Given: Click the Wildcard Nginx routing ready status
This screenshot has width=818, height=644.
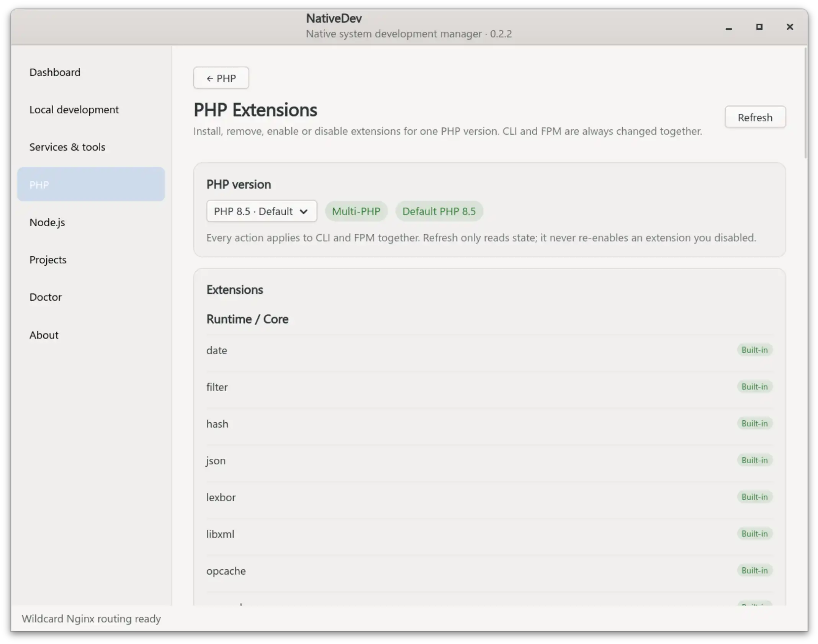Looking at the screenshot, I should click(91, 619).
